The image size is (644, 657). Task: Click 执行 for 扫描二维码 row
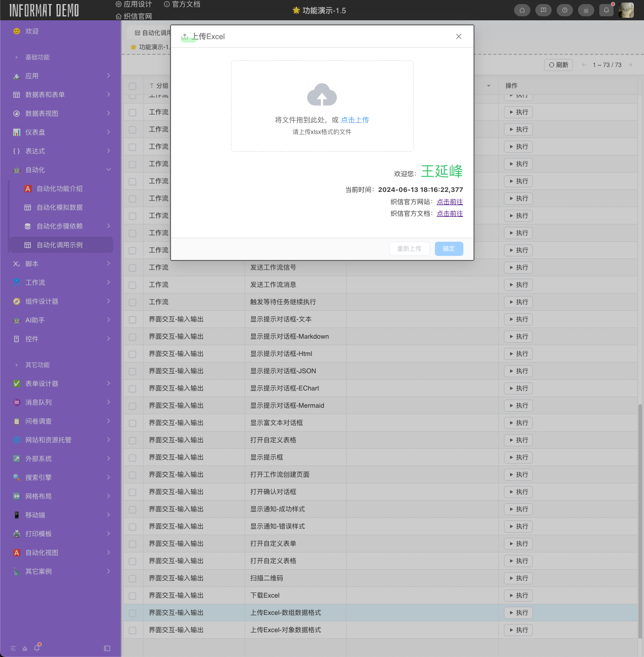pos(518,578)
